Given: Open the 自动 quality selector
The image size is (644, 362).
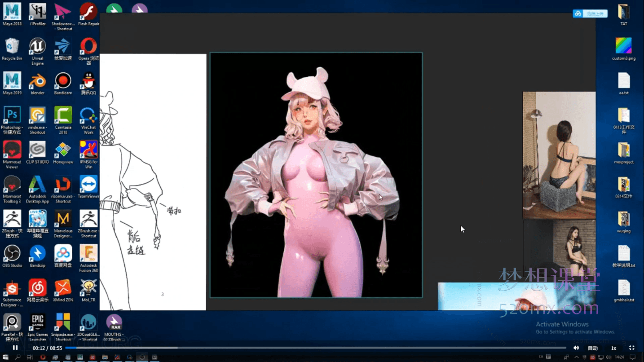Looking at the screenshot, I should click(593, 348).
